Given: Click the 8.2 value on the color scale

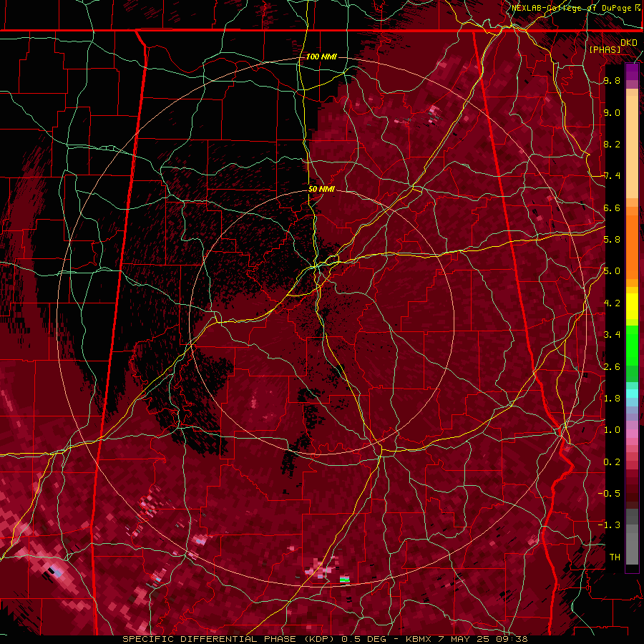Looking at the screenshot, I should click(612, 144).
